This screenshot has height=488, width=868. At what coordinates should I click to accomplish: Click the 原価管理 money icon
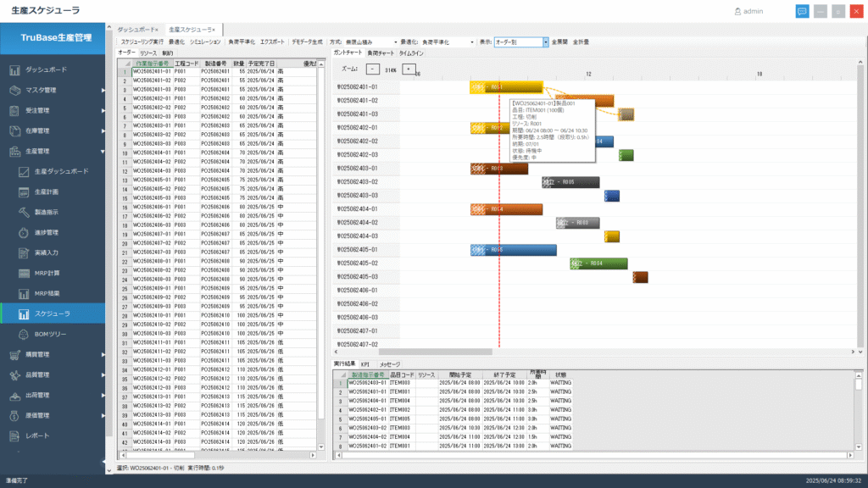[x=15, y=415]
